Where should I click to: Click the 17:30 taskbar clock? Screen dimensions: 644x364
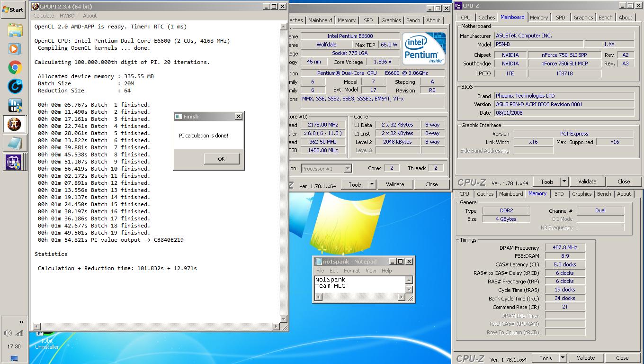14,346
